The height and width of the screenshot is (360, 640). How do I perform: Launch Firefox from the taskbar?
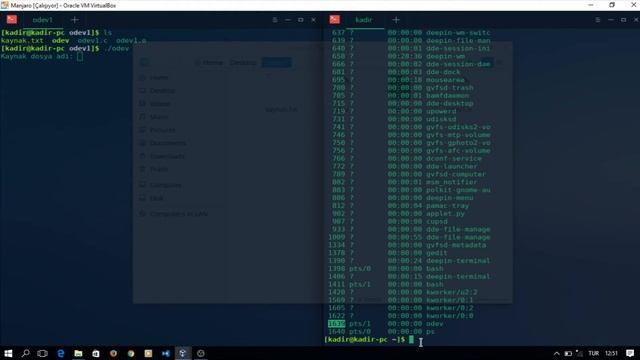pyautogui.click(x=113, y=353)
